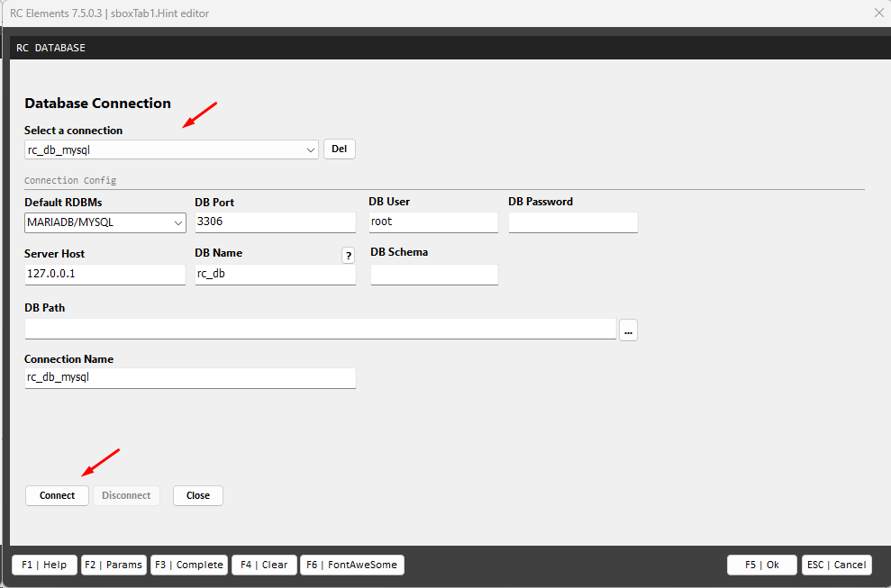Image resolution: width=891 pixels, height=588 pixels.
Task: Delete the selected connection with Del
Action: [x=339, y=149]
